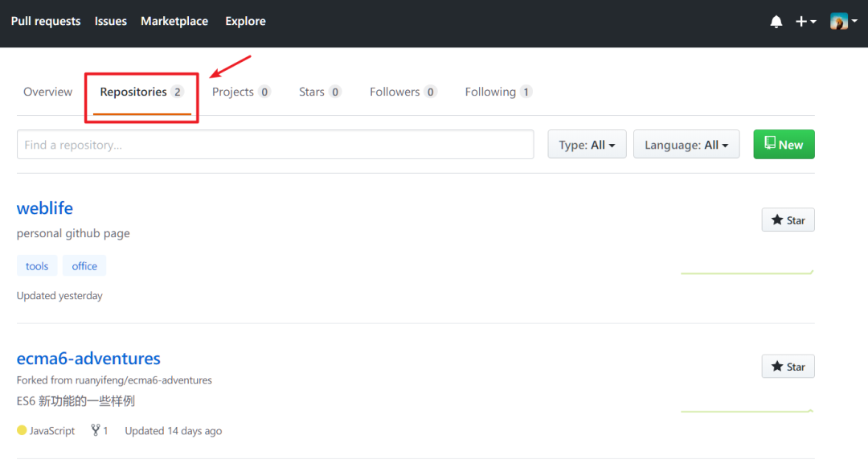Select the ecma6-adventures activity sparkline
The width and height of the screenshot is (868, 472).
click(747, 411)
